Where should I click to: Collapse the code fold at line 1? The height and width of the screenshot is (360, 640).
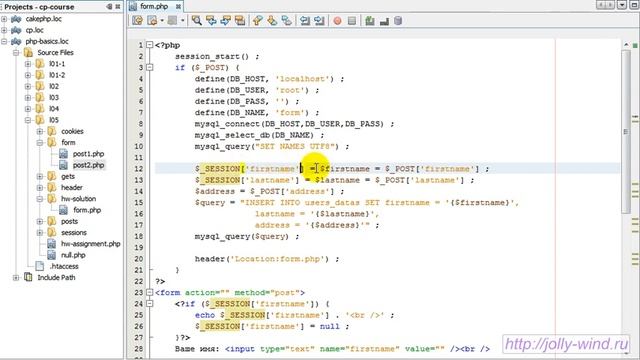click(150, 45)
